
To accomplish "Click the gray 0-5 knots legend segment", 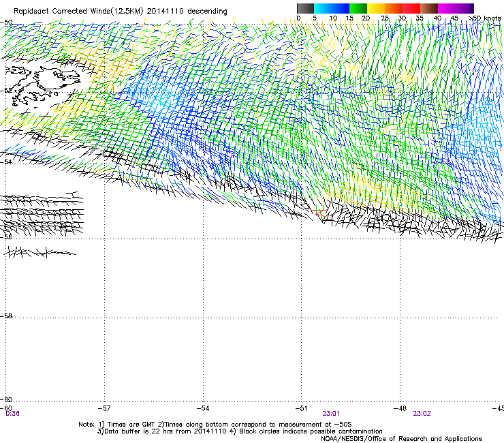I will point(305,8).
